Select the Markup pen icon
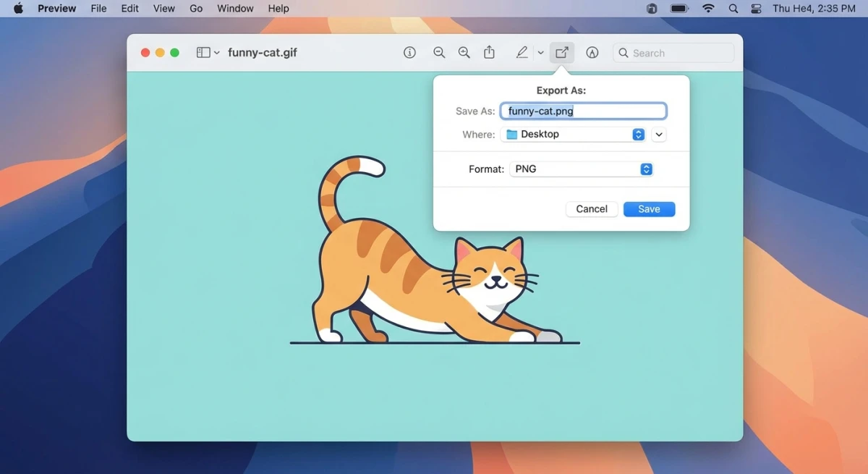 click(522, 53)
